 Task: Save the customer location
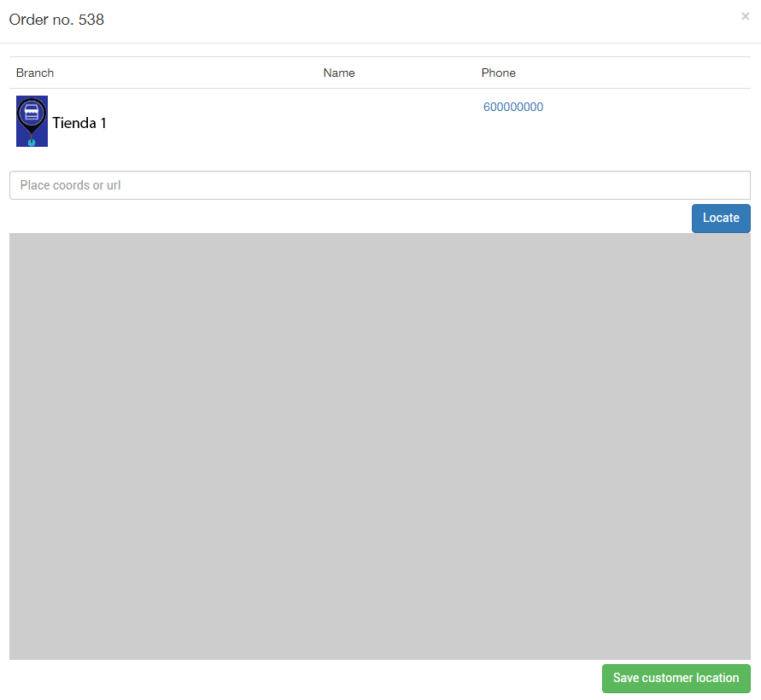pos(676,678)
